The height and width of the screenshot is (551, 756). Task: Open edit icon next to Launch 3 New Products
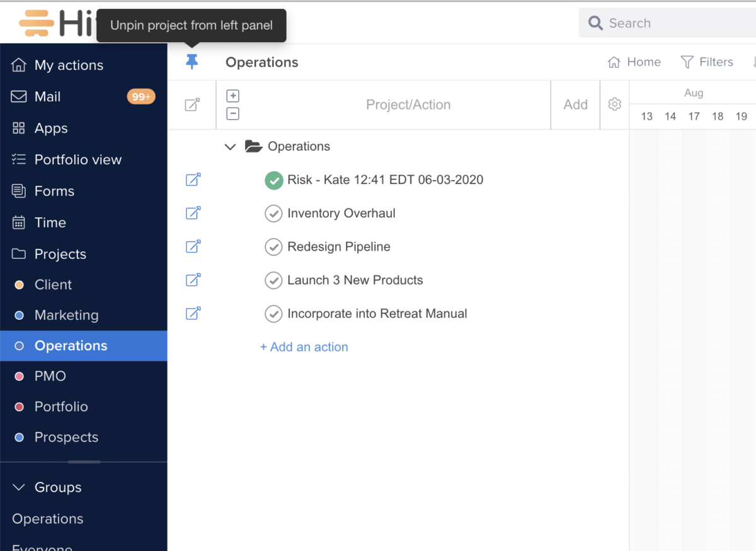pos(193,280)
